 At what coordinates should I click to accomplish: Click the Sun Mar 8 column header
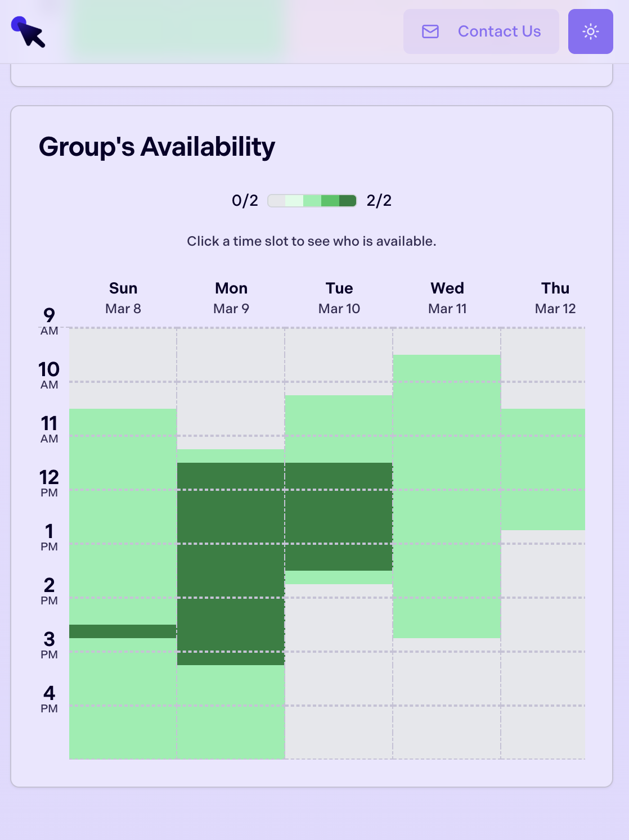[123, 298]
